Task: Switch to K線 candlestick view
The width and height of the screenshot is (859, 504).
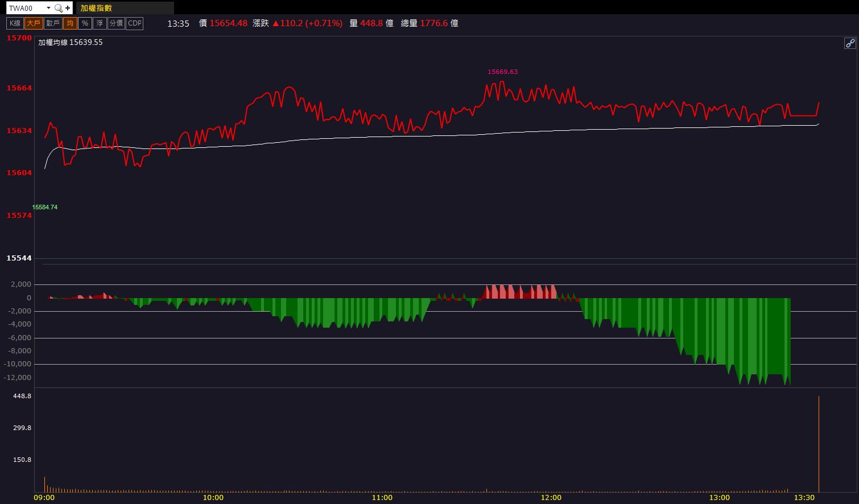Action: coord(15,23)
